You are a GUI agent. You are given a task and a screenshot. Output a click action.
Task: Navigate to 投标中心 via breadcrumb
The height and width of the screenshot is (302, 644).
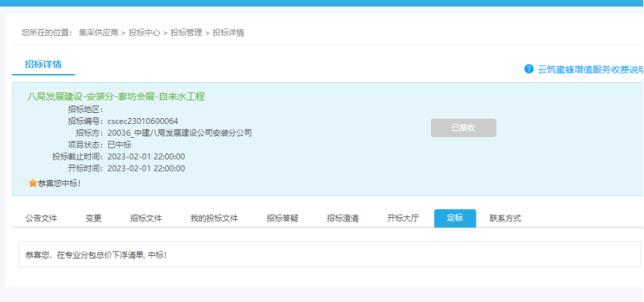click(x=144, y=33)
